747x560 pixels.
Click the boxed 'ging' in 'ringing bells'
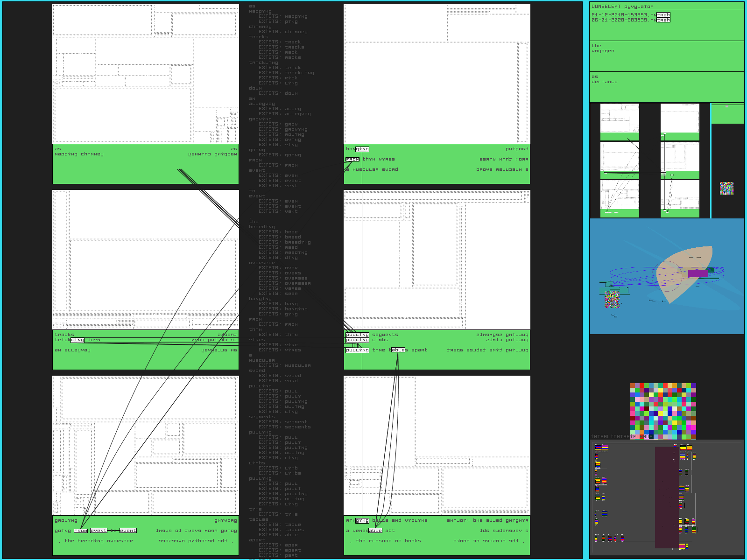point(362,520)
